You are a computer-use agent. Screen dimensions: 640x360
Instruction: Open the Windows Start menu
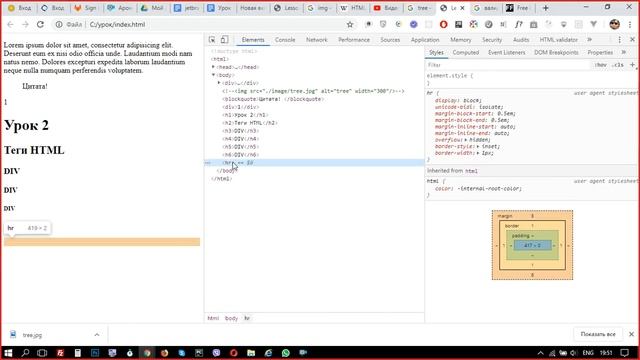coord(8,353)
